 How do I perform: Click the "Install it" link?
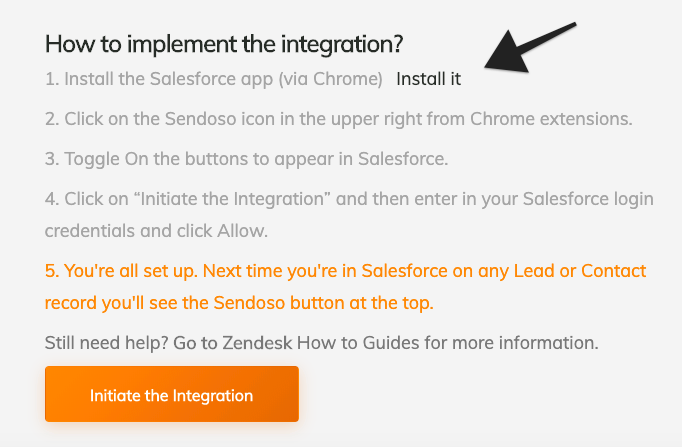pos(428,78)
